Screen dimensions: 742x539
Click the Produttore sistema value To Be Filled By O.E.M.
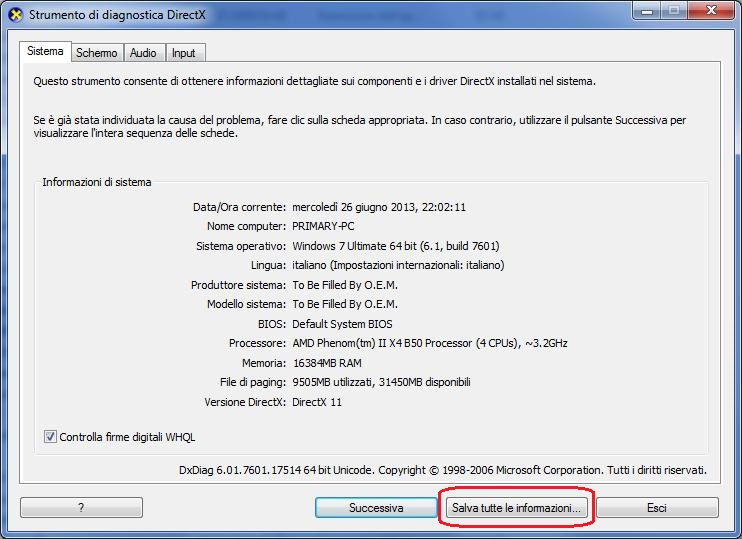click(345, 285)
